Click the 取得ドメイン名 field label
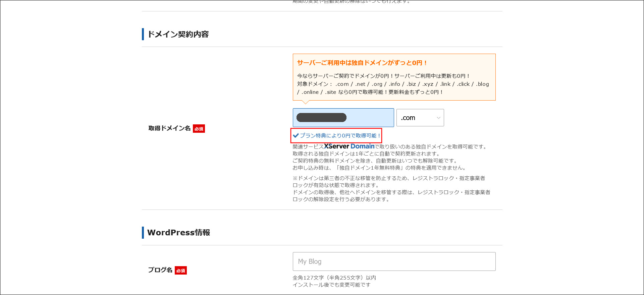644x295 pixels. pos(169,128)
